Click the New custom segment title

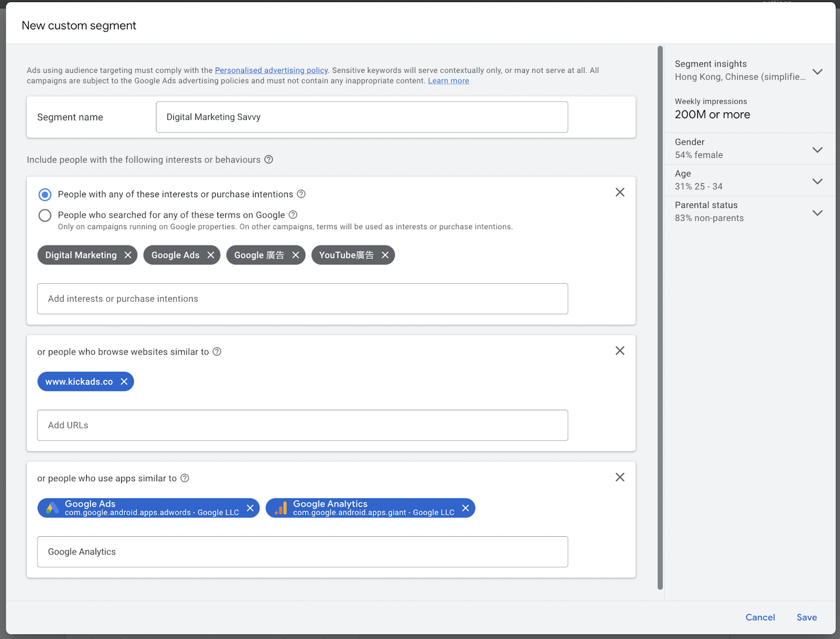79,26
